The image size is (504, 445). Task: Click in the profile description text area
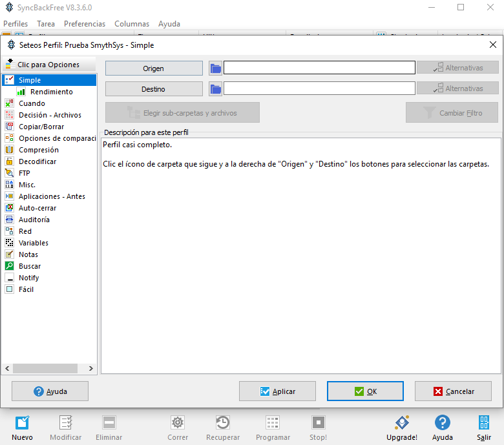pos(300,258)
